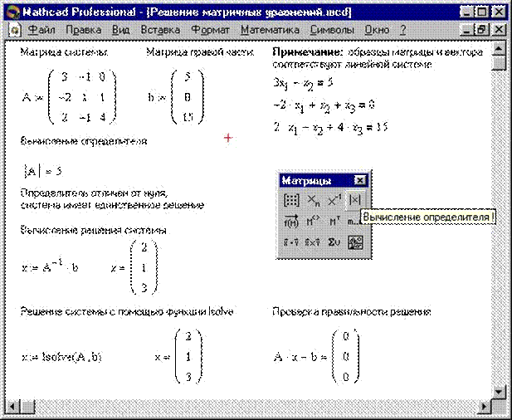Click the vertical scrollbar thumb
Viewport: 512px width, 420px height.
point(498,63)
